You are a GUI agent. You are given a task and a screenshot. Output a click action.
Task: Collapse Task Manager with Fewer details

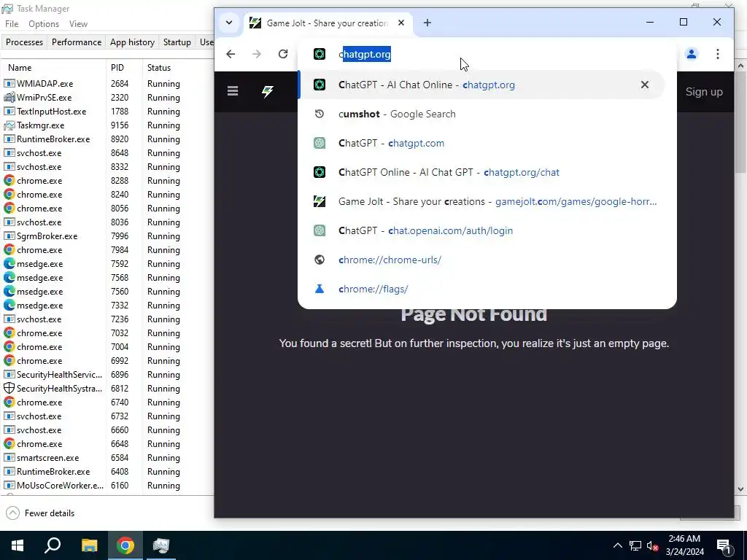tap(41, 513)
